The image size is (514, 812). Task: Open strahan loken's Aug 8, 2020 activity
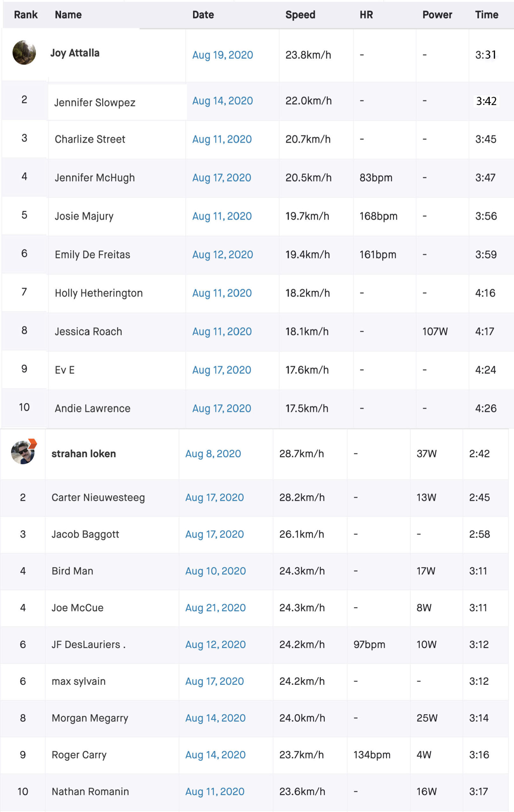[x=213, y=454]
